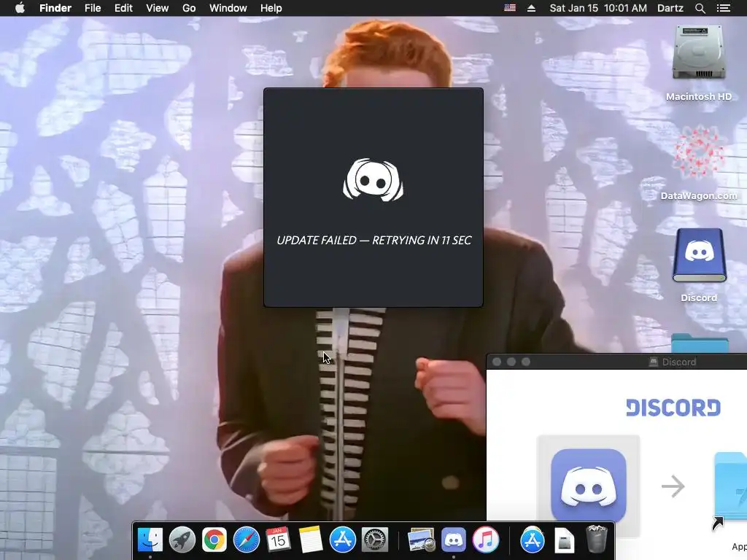Open Finder from the Dock

point(150,540)
